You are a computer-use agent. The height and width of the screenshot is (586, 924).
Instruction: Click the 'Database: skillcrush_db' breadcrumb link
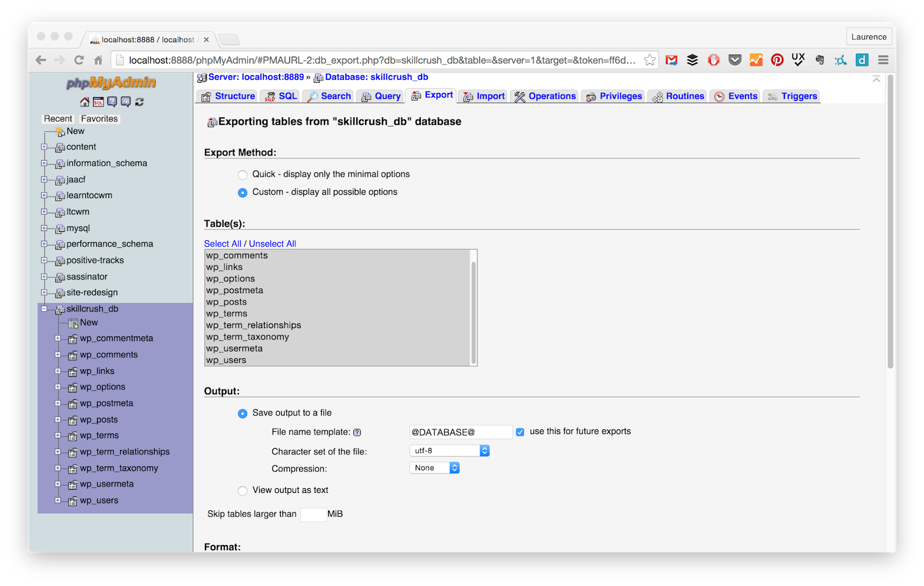(x=377, y=77)
